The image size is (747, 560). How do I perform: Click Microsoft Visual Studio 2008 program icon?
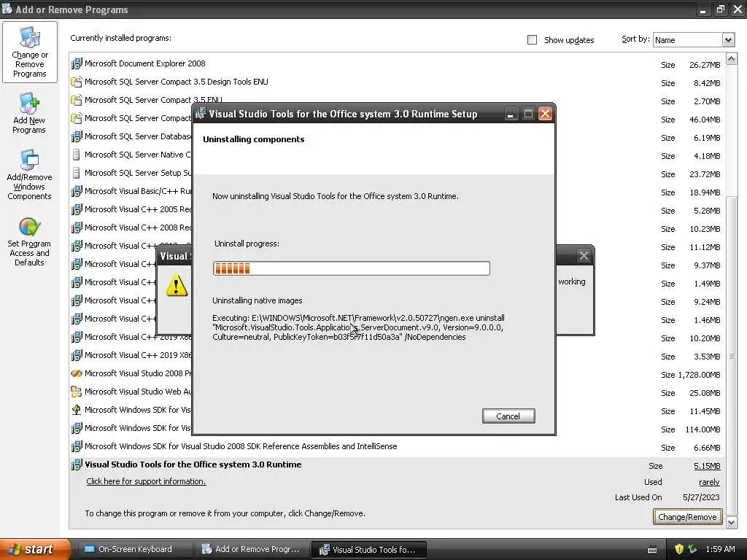[x=76, y=373]
